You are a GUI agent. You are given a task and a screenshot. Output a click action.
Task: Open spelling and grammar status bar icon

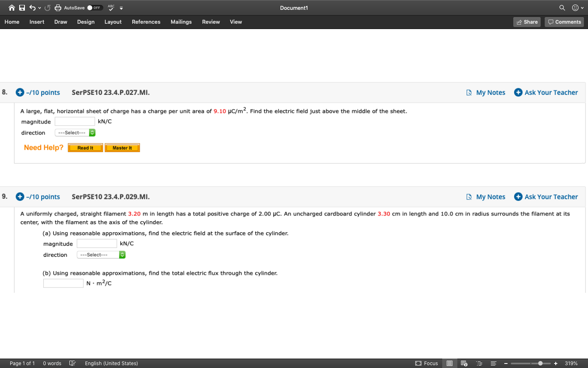[72, 363]
